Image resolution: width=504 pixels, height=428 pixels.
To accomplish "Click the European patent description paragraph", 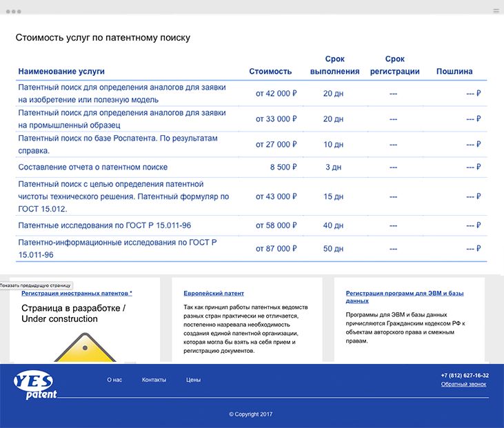I will (245, 329).
